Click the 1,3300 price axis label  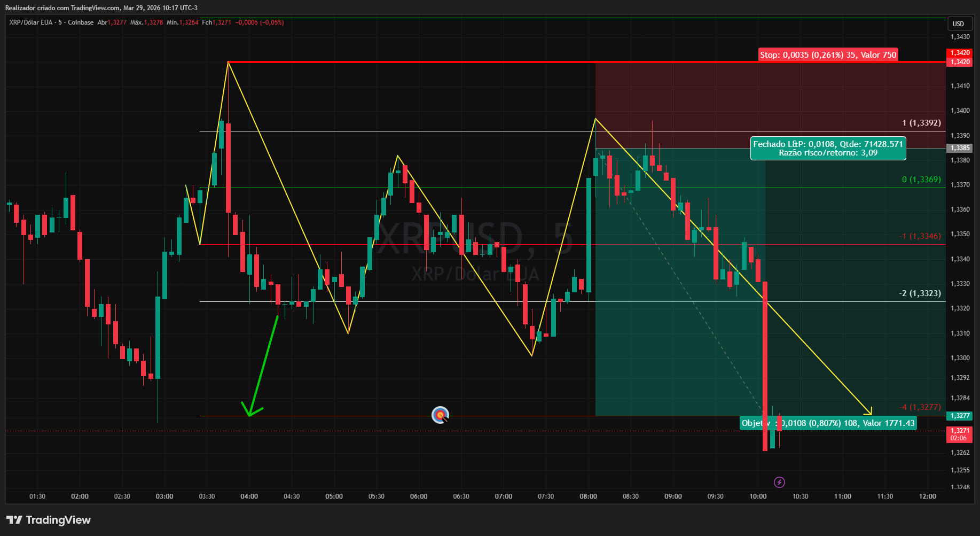point(960,358)
